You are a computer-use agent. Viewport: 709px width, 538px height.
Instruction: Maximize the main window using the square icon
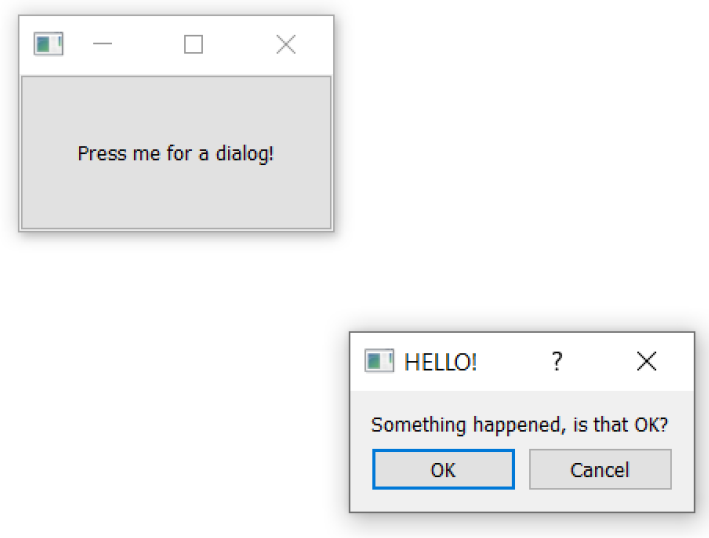click(194, 44)
